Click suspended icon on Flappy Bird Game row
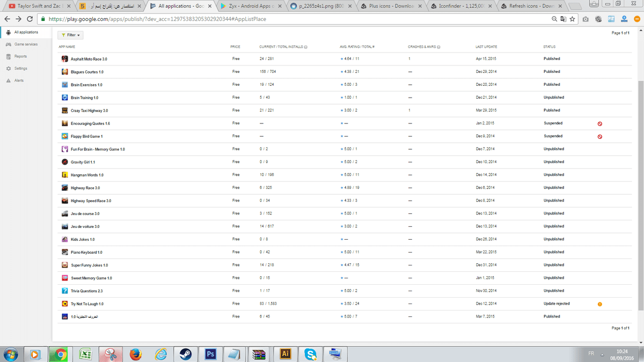Image resolution: width=644 pixels, height=362 pixels. coord(599,136)
